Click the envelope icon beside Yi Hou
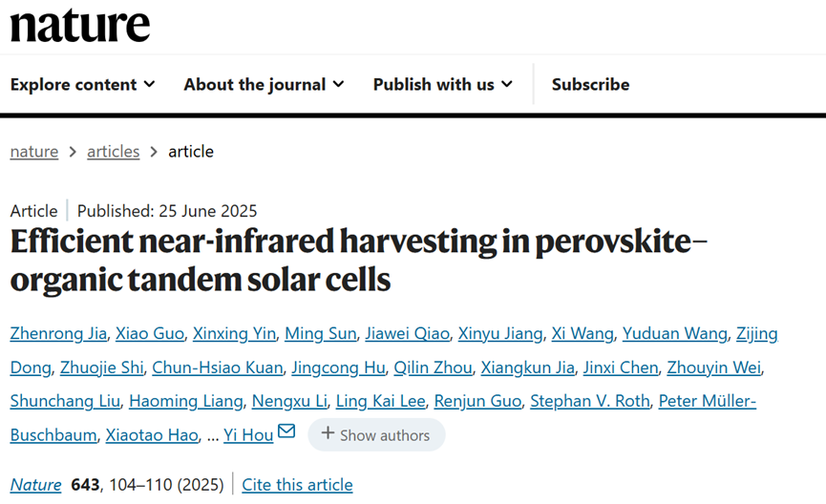The height and width of the screenshot is (504, 826). pyautogui.click(x=286, y=432)
